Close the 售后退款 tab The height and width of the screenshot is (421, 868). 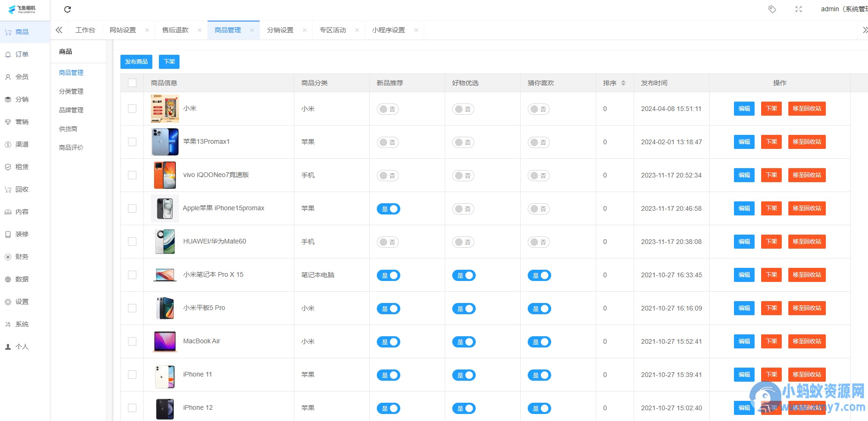pyautogui.click(x=200, y=30)
